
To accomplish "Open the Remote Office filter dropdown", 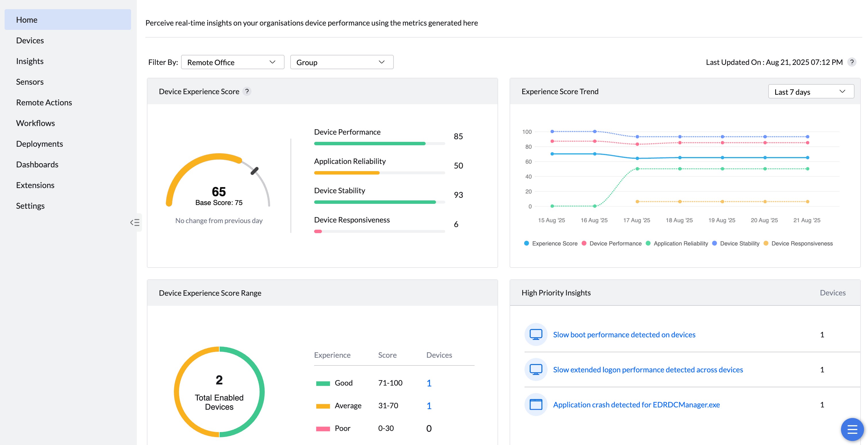I will [233, 62].
